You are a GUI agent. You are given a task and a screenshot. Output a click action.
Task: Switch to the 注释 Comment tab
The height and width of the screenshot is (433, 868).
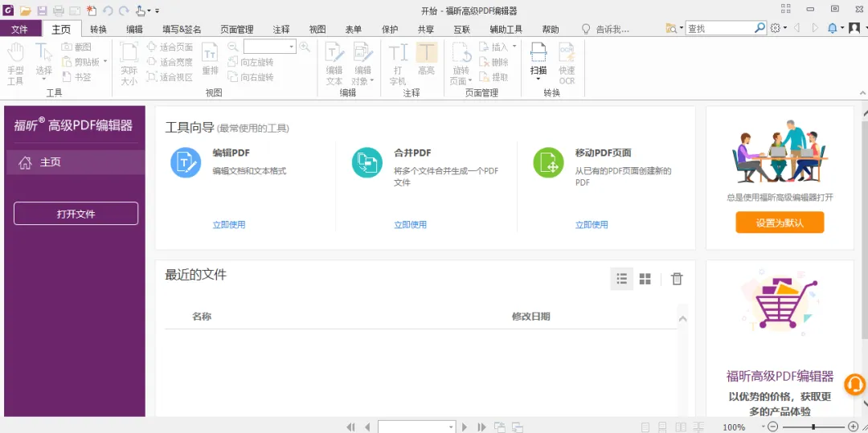(281, 29)
